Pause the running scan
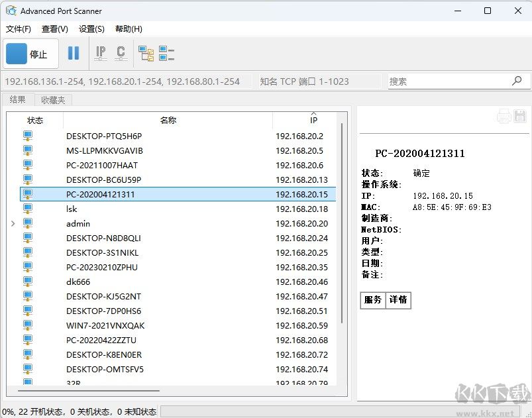Viewport: 532px width, 418px height. (x=74, y=54)
